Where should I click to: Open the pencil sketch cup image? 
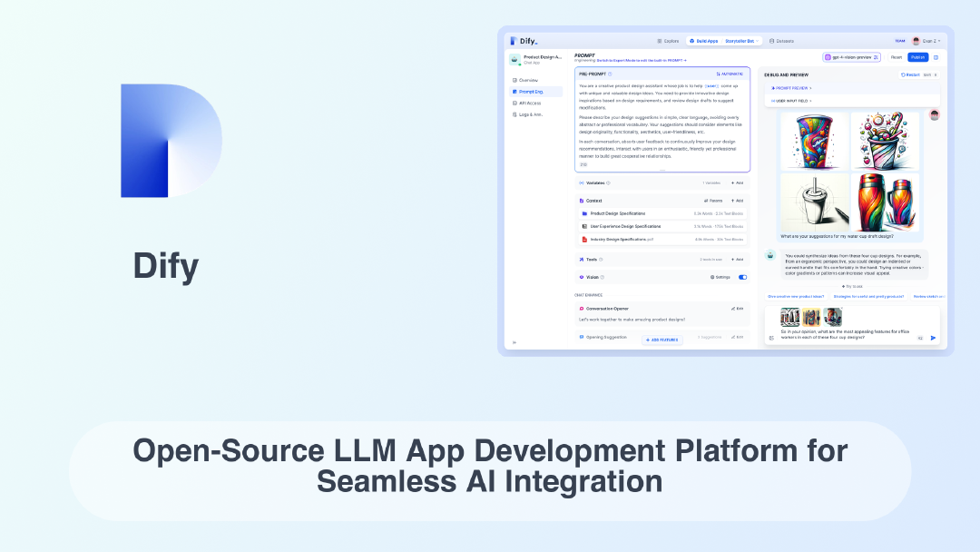tap(814, 202)
